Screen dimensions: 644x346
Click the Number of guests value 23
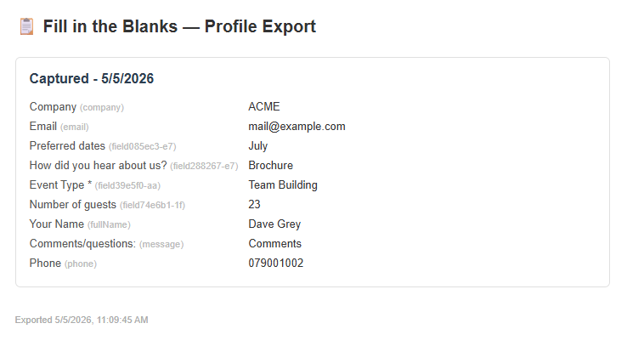(254, 204)
